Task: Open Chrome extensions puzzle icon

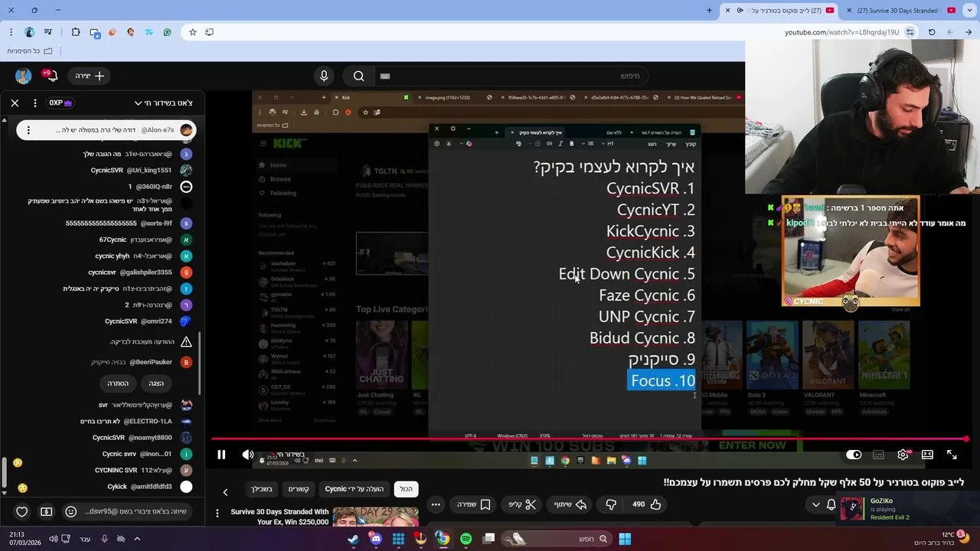Action: tap(75, 32)
